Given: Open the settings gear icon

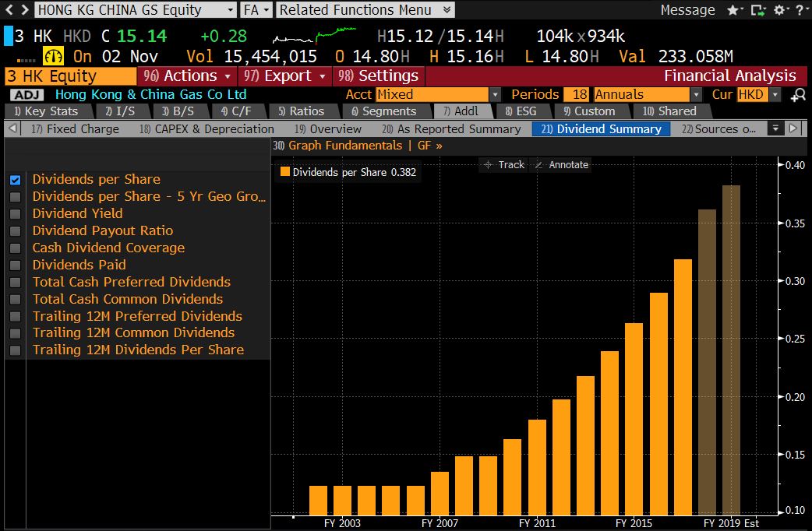Looking at the screenshot, I should (x=779, y=10).
